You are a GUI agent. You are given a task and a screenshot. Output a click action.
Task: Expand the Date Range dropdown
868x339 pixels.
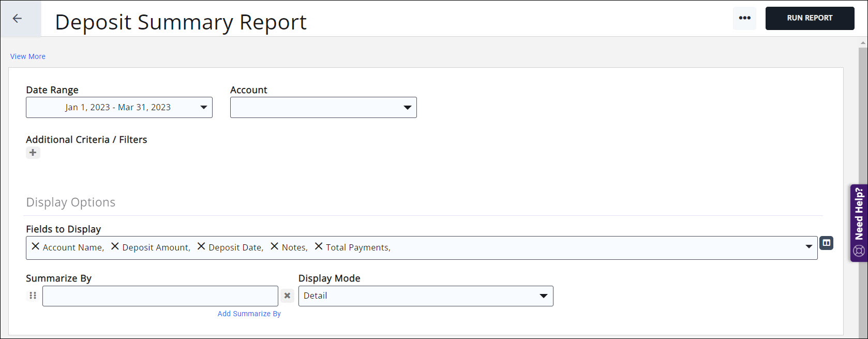point(203,108)
